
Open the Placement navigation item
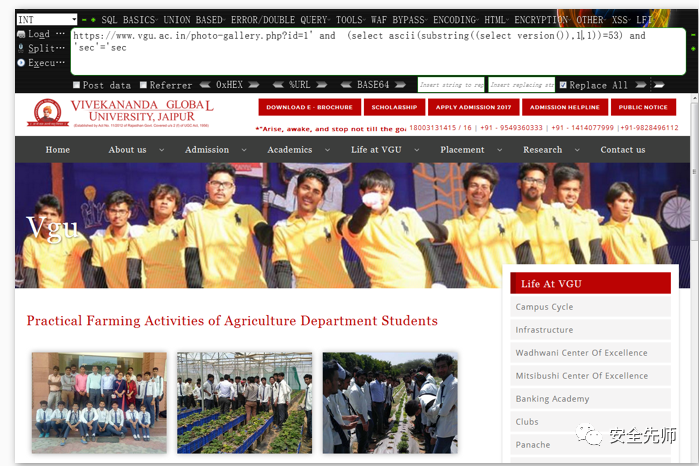(462, 150)
